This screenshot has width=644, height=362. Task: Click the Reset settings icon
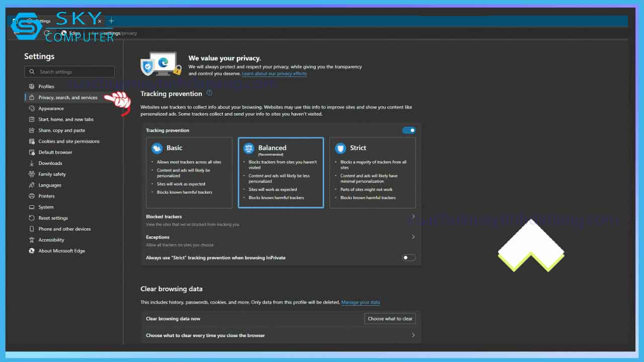coord(32,218)
